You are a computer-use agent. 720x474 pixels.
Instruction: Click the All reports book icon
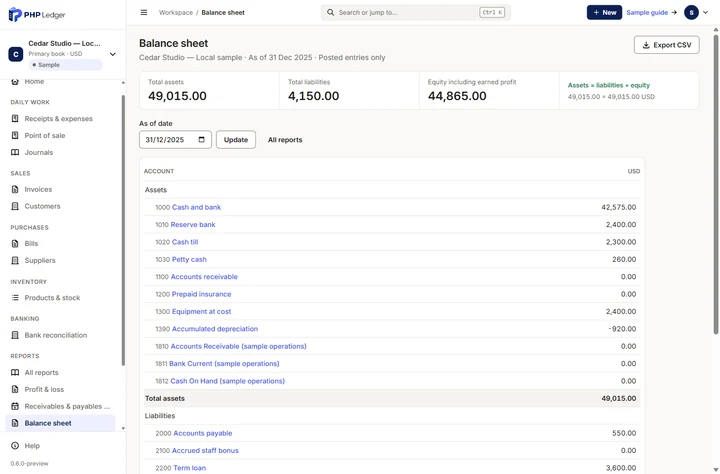point(15,372)
